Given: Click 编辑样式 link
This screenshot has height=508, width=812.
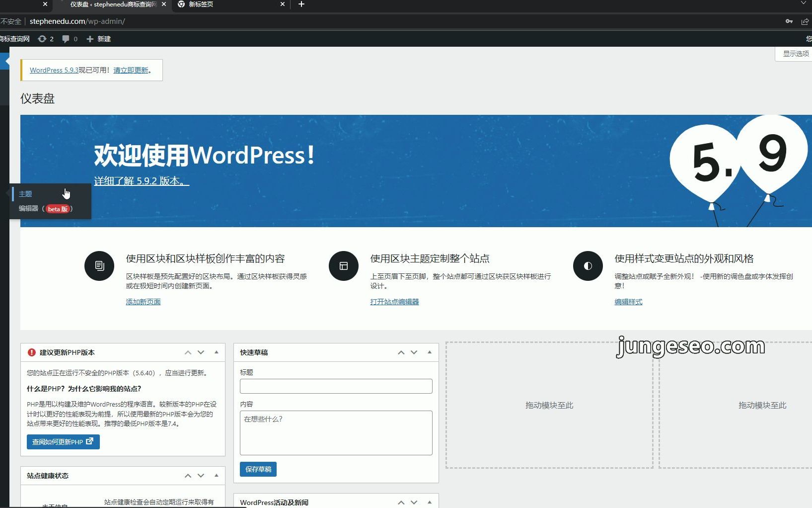Looking at the screenshot, I should click(x=628, y=302).
